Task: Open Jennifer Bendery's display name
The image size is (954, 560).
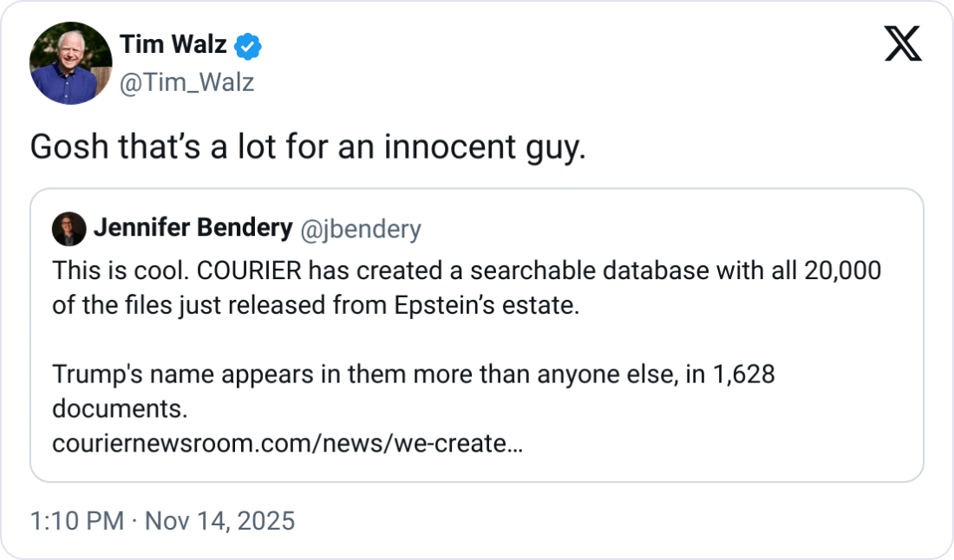Action: pos(193,229)
